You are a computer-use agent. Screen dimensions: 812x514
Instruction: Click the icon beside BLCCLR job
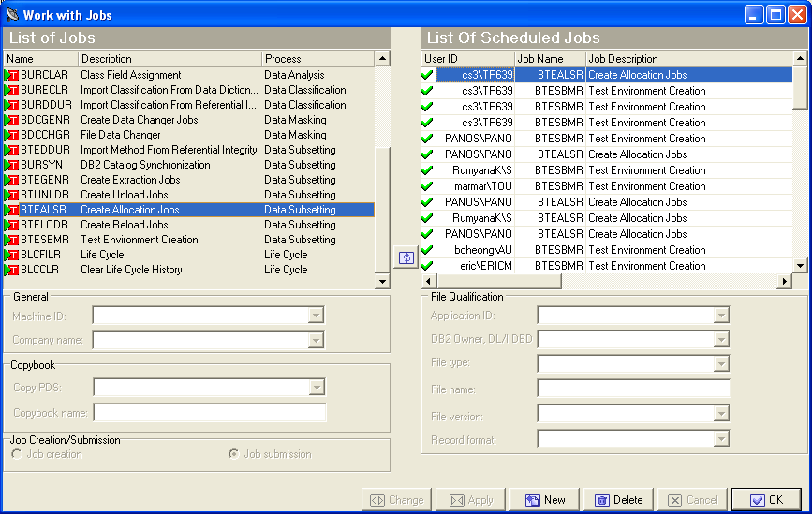point(11,270)
